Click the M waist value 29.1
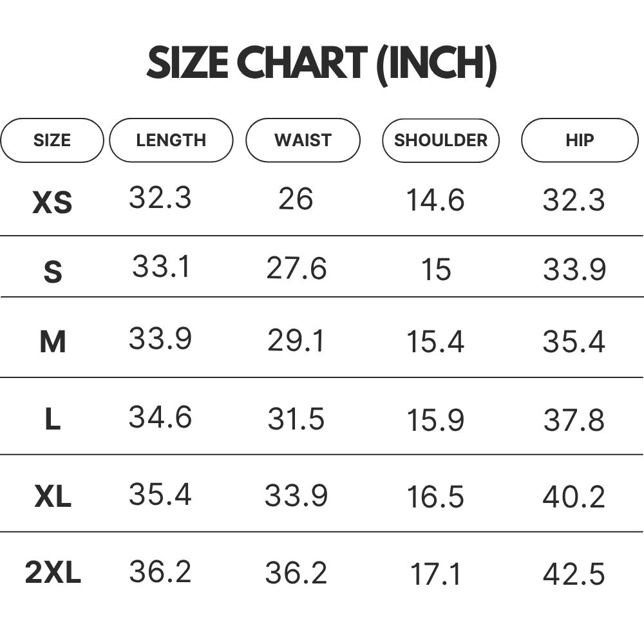Image resolution: width=644 pixels, height=644 pixels. pos(296,341)
